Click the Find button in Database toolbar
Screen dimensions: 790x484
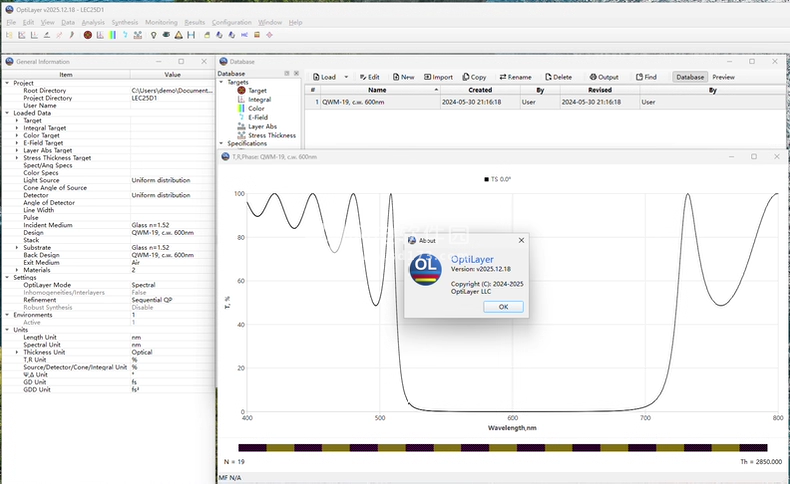click(645, 77)
